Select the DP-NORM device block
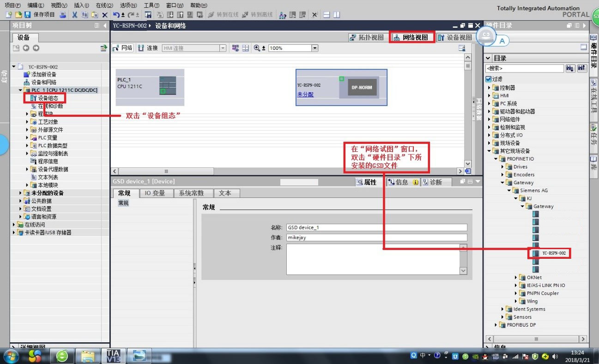Screen dimensions: 599x364 click(362, 88)
